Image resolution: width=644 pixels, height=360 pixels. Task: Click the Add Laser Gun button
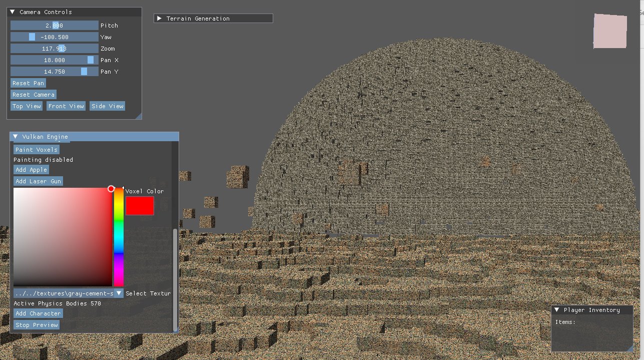coord(38,181)
